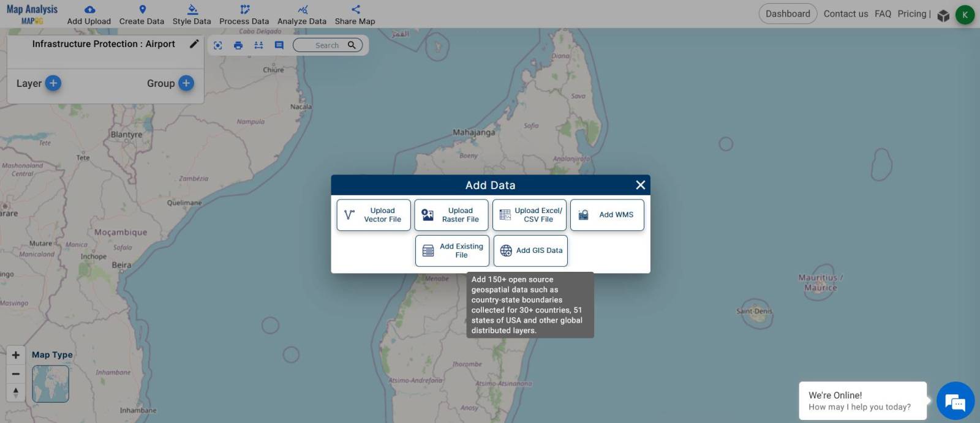Open the comment annotation tool
The image size is (980, 423).
[x=279, y=45]
